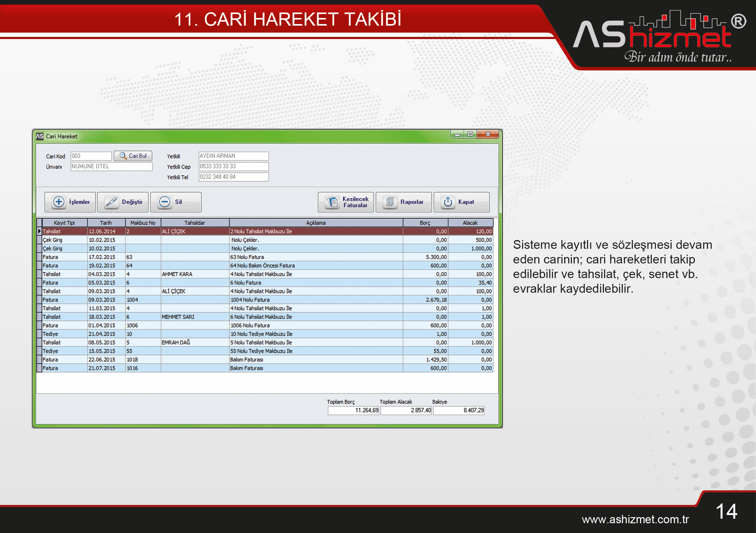This screenshot has height=533, width=756.
Task: Minimize the Cari Hareket window
Action: pos(457,134)
